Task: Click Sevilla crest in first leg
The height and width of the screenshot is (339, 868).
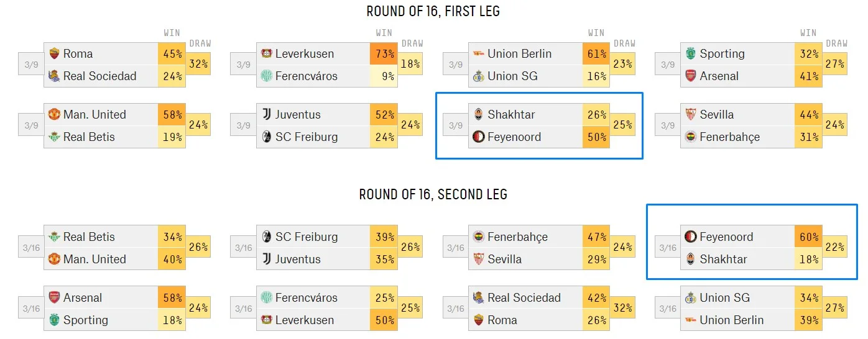Action: pyautogui.click(x=691, y=114)
